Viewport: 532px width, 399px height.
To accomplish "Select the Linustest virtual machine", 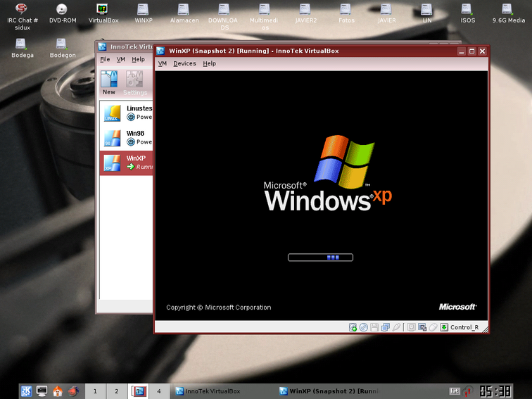I will (126, 113).
